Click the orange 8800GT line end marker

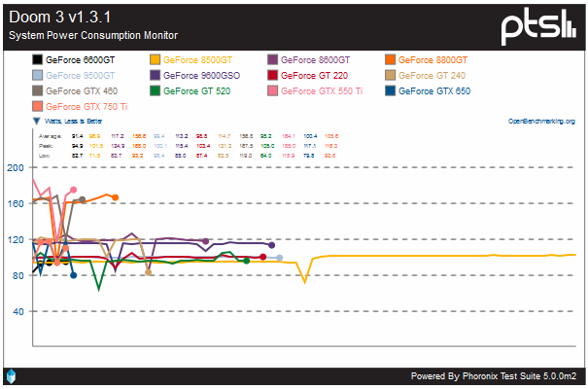pyautogui.click(x=116, y=197)
